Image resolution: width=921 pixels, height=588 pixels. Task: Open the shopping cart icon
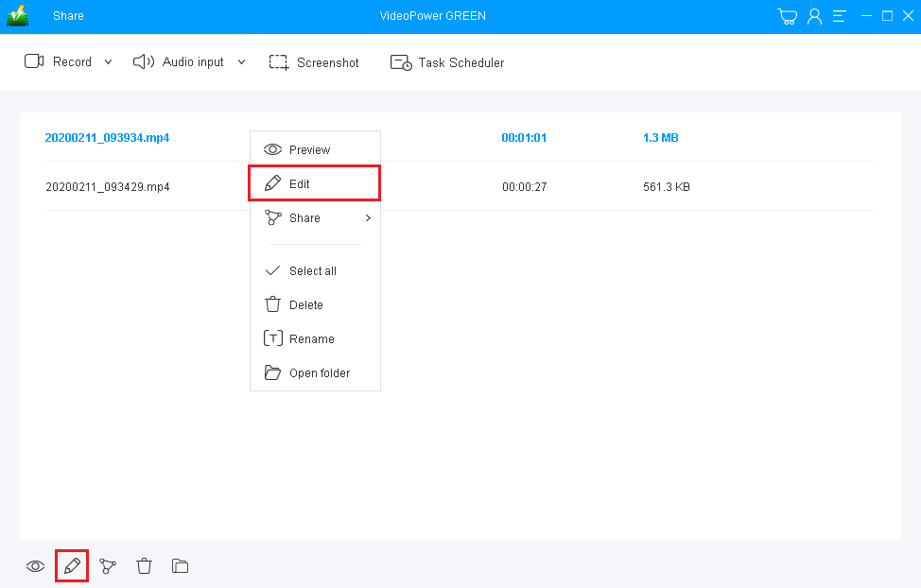(x=787, y=16)
